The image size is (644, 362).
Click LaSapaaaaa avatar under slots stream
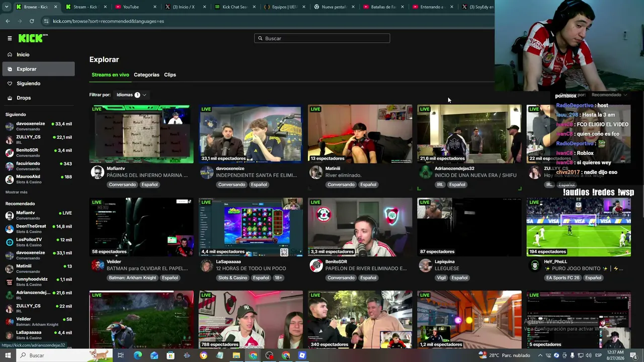[x=207, y=265]
